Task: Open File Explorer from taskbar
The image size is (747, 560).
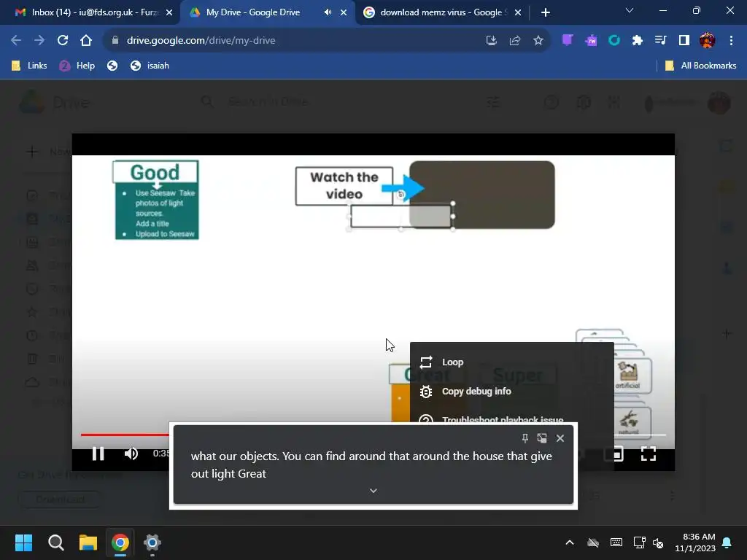Action: pos(88,542)
